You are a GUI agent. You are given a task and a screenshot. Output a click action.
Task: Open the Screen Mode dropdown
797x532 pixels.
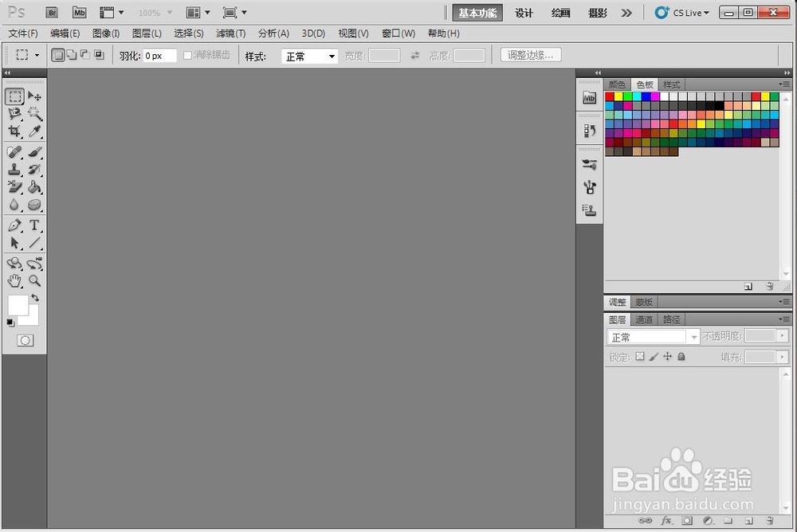pos(234,13)
